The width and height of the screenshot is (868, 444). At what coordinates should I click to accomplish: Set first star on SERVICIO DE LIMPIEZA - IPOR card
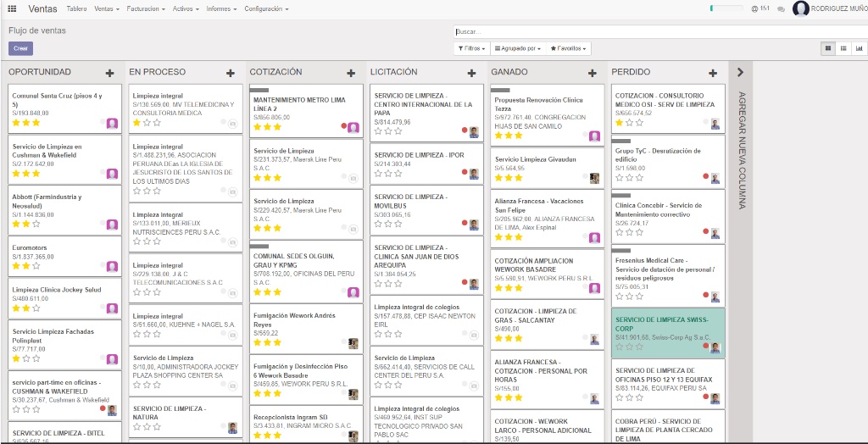tap(378, 174)
